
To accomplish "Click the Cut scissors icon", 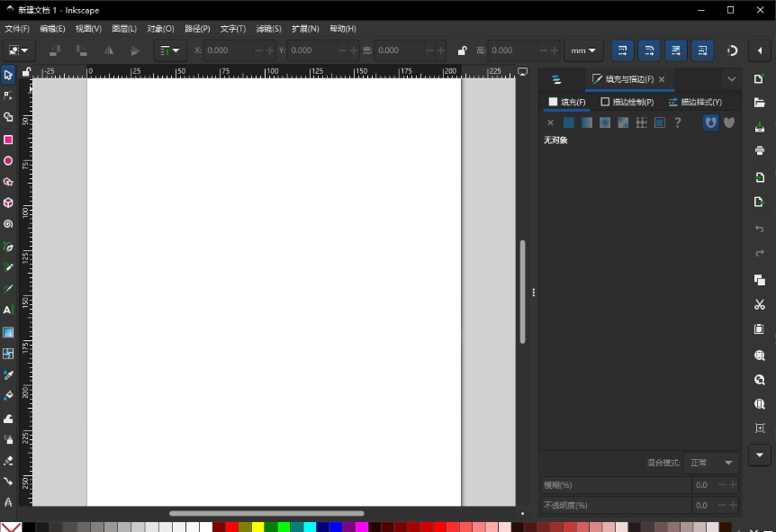I will tap(760, 305).
